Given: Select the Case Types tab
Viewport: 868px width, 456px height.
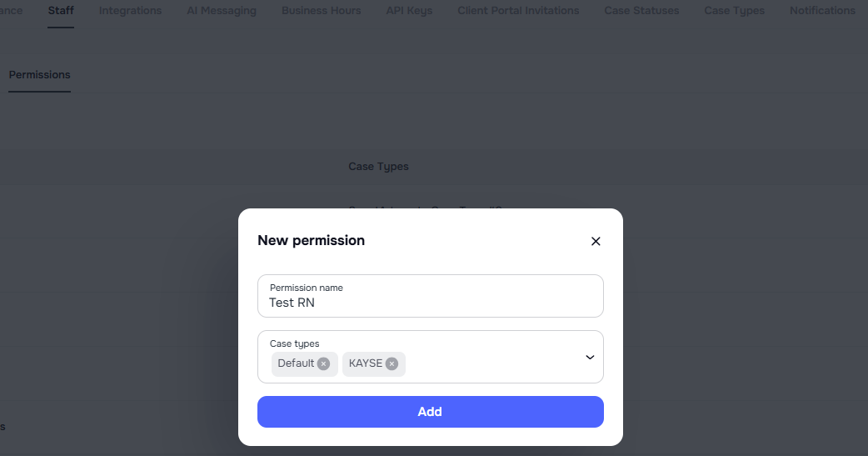Looking at the screenshot, I should tap(734, 11).
